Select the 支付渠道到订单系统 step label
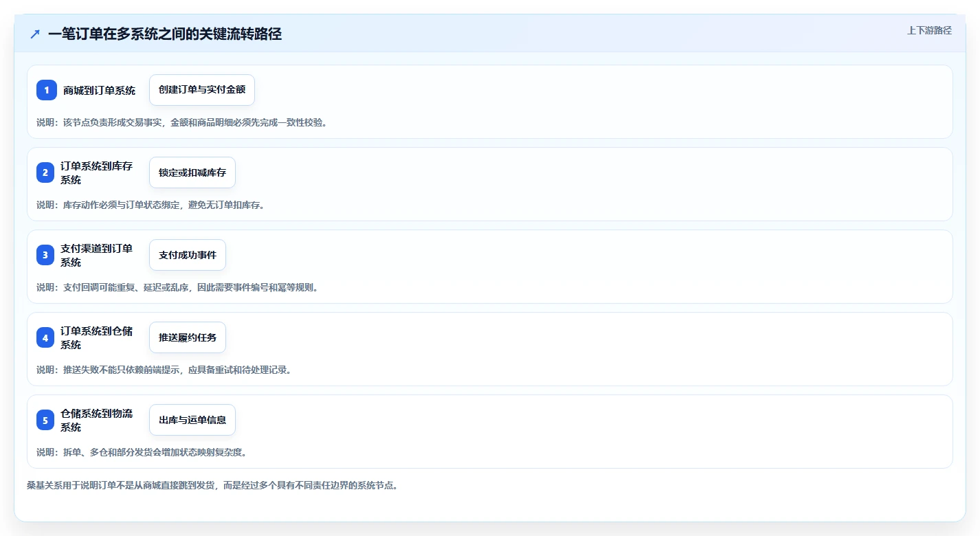 [97, 255]
